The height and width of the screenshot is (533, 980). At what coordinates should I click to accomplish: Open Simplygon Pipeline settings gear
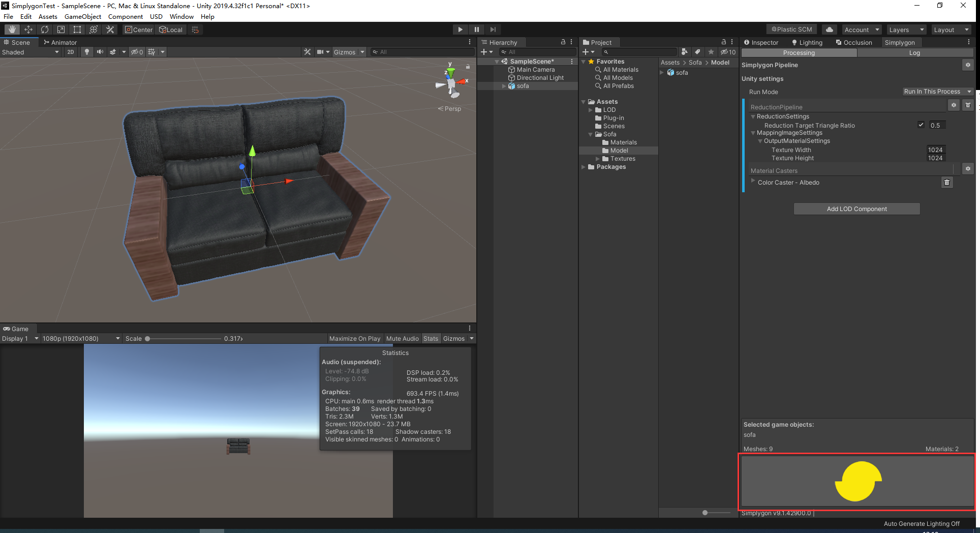pyautogui.click(x=968, y=65)
